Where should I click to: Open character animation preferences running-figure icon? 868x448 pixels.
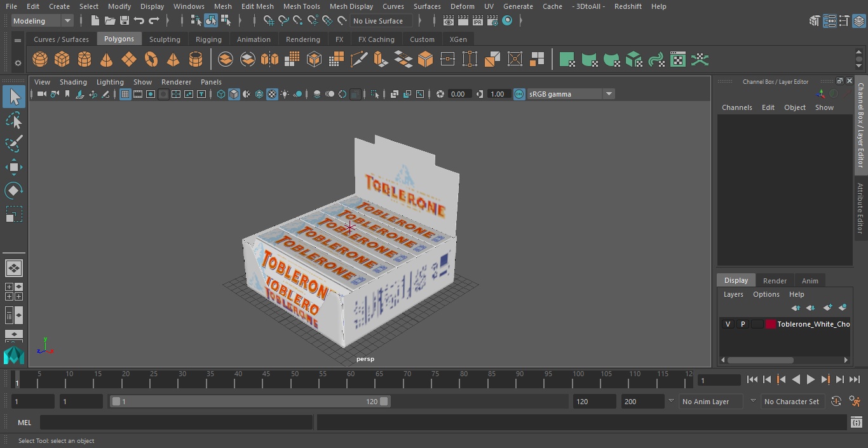(x=855, y=402)
